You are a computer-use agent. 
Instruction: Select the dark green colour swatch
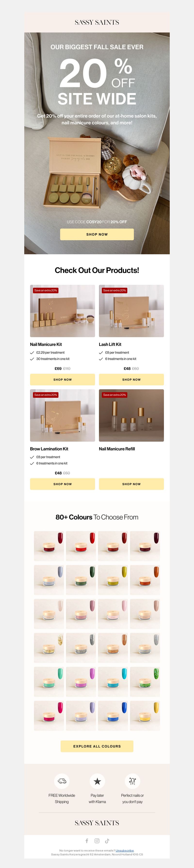[x=81, y=580]
